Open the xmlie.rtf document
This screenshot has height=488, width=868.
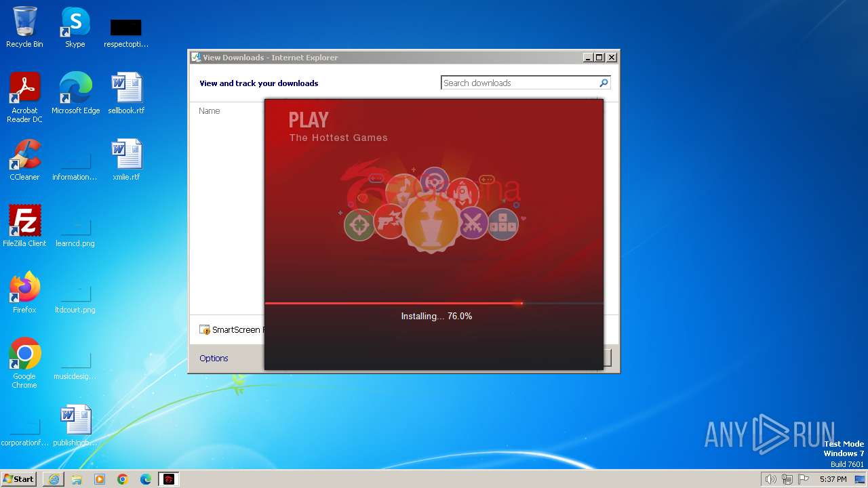click(x=126, y=159)
